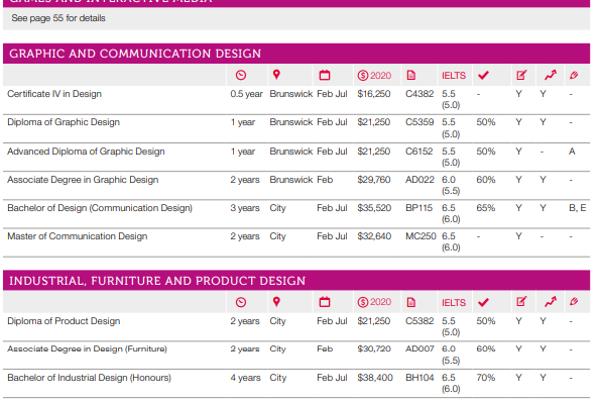Click the dollar 2020 fee icon in Industrial Design table
Screen dimensions: 600x400
[373, 302]
